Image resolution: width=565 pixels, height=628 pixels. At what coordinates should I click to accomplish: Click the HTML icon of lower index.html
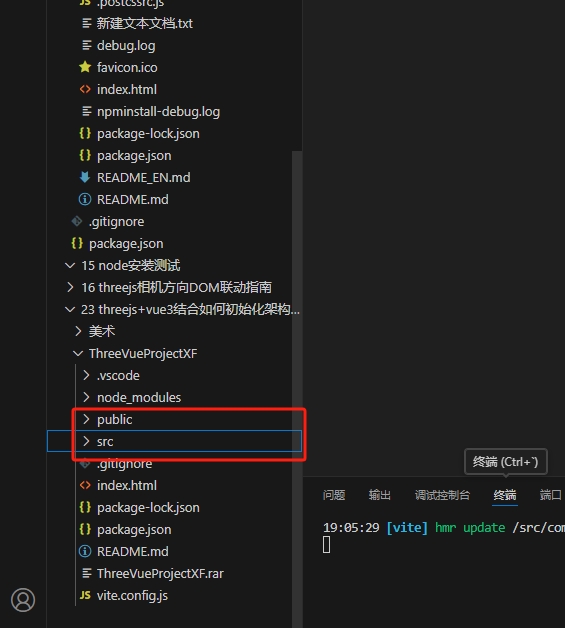coord(85,485)
